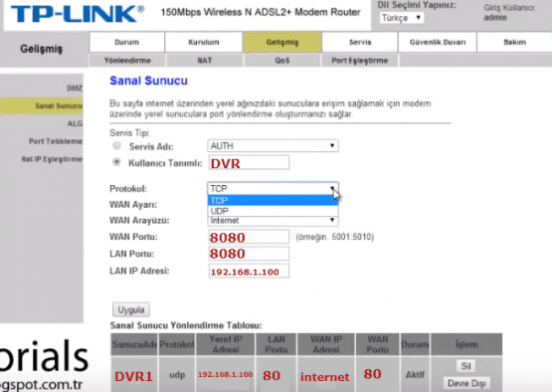The image size is (552, 392).
Task: Open the Kurulum tab
Action: click(204, 42)
